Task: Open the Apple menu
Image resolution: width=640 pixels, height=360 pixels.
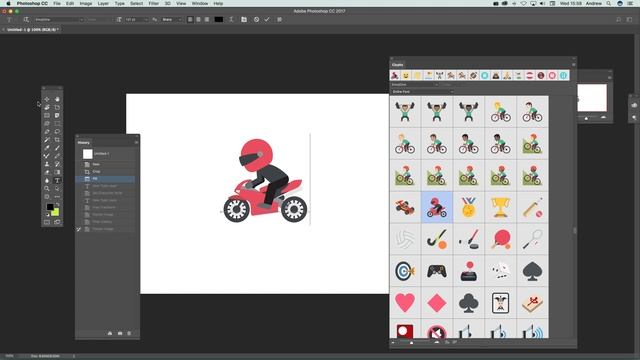Action: 8,3
